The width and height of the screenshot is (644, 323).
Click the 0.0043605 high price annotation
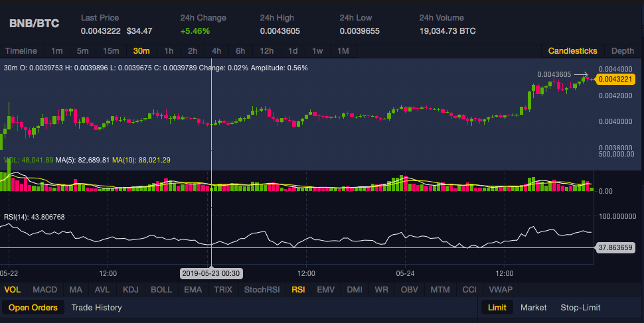[554, 74]
